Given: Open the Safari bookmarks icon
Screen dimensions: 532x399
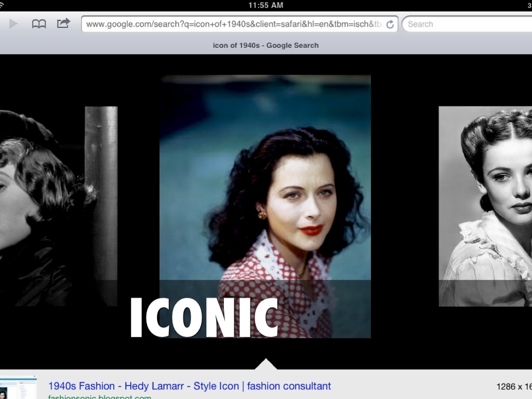Looking at the screenshot, I should point(39,24).
